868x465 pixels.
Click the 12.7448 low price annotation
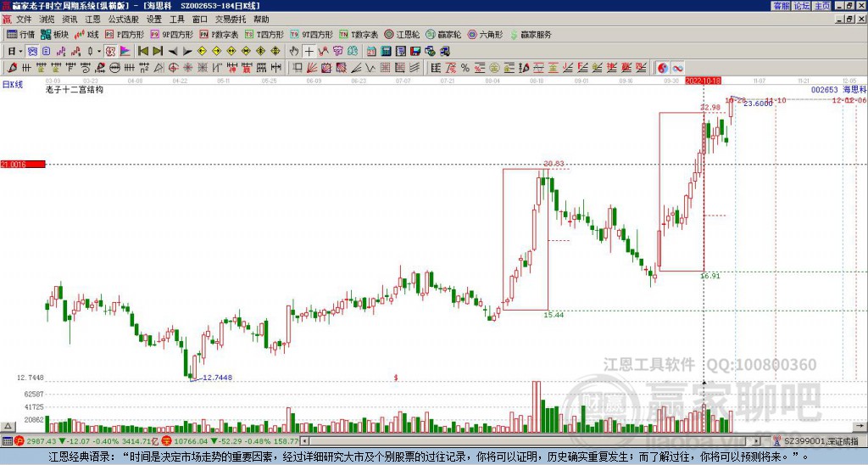[217, 378]
